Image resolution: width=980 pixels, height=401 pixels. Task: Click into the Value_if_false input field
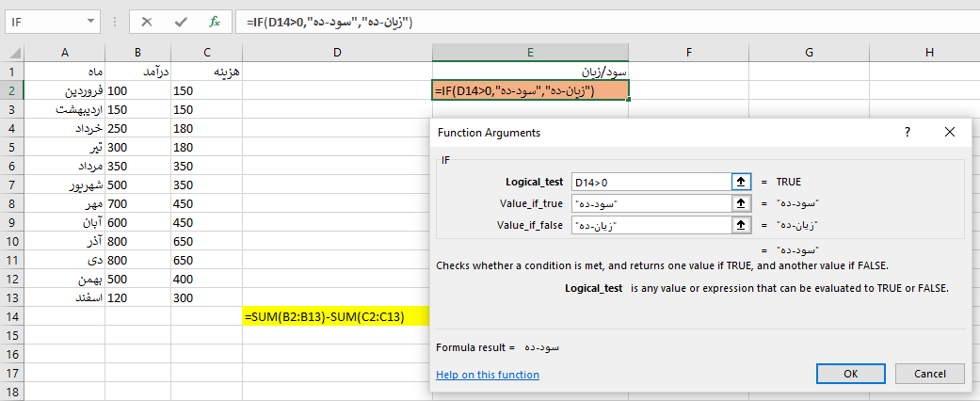coord(650,225)
